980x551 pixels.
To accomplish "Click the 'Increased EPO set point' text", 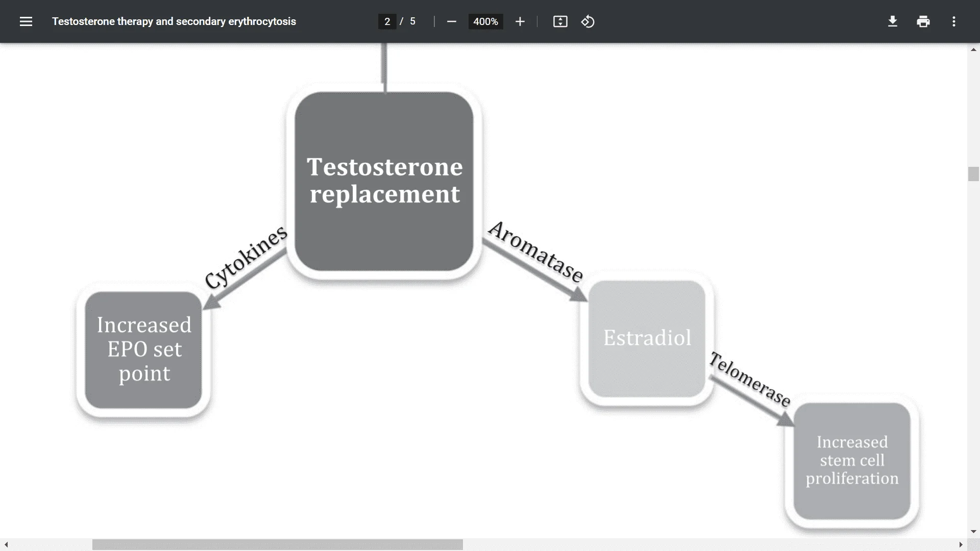I will [144, 349].
